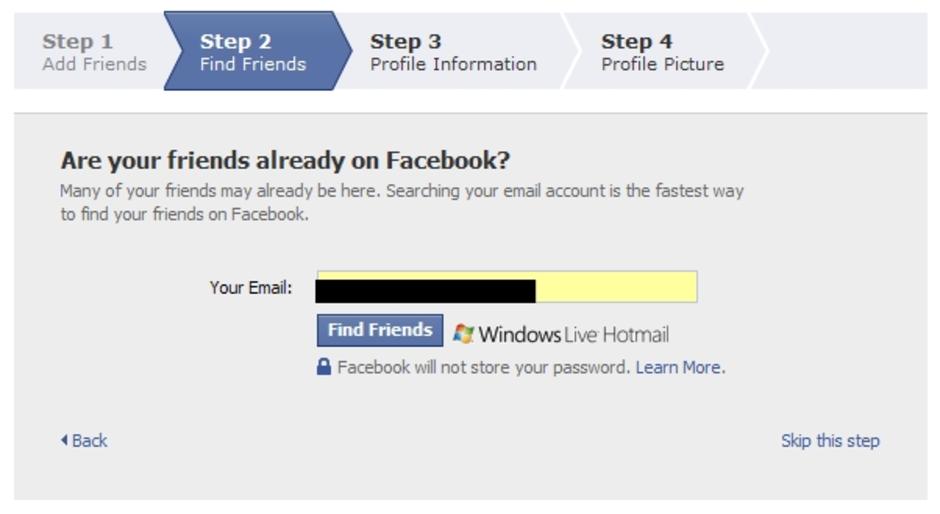The height and width of the screenshot is (514, 940).
Task: Open the Learn More link
Action: pos(678,367)
